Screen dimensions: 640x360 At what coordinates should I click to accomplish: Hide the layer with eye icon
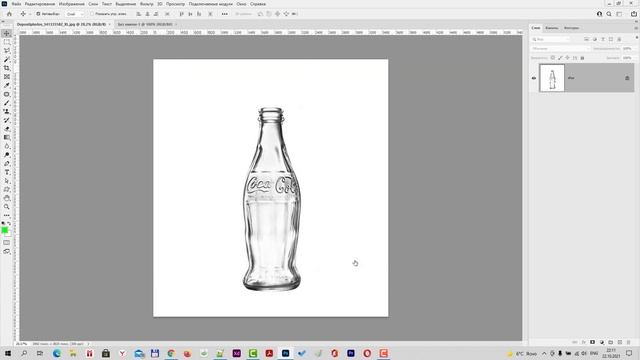coord(534,78)
